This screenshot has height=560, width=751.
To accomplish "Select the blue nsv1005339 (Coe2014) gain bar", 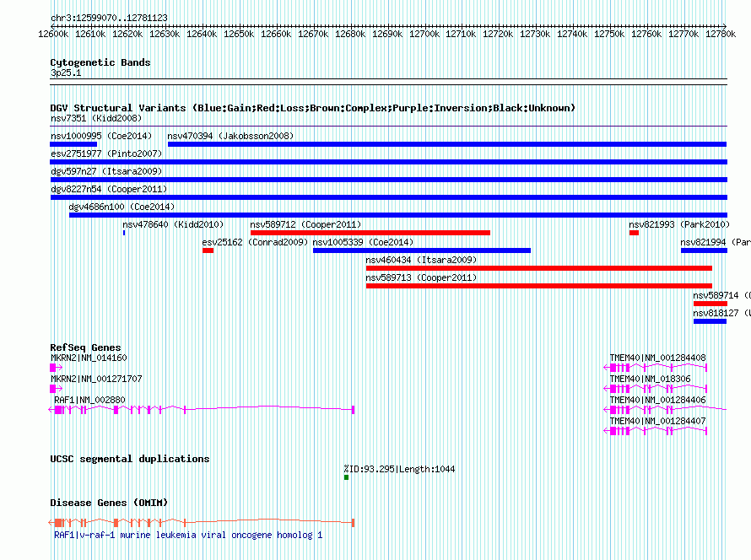I will pyautogui.click(x=422, y=250).
